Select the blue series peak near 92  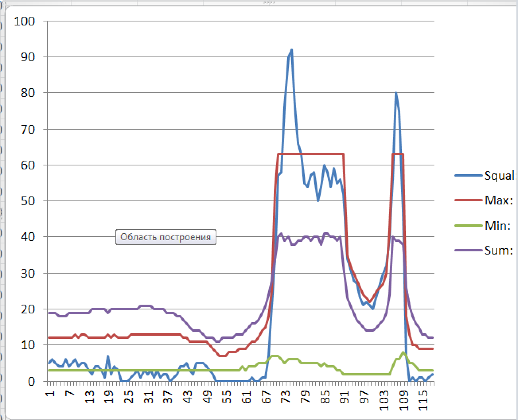(291, 50)
